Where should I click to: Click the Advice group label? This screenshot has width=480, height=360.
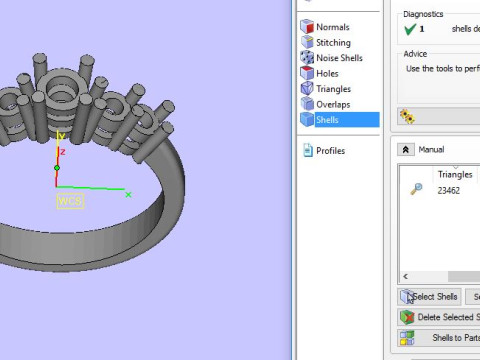point(415,54)
